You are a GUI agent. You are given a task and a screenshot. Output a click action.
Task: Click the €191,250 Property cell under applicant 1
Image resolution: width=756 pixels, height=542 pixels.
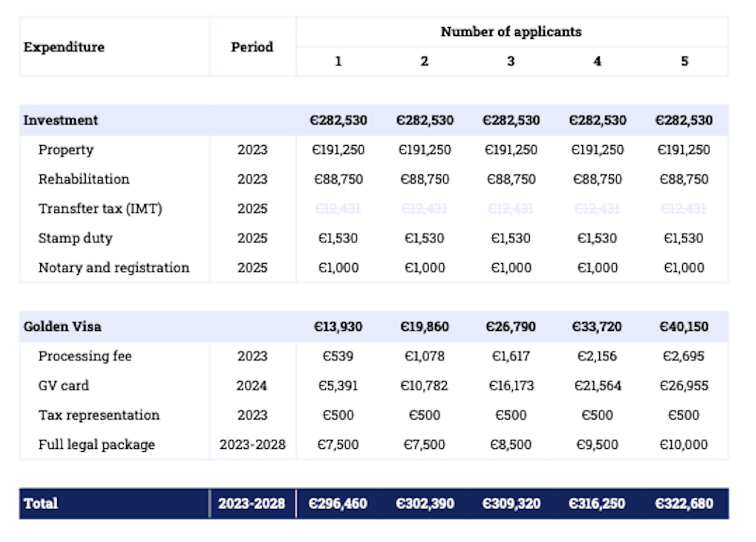(x=338, y=149)
